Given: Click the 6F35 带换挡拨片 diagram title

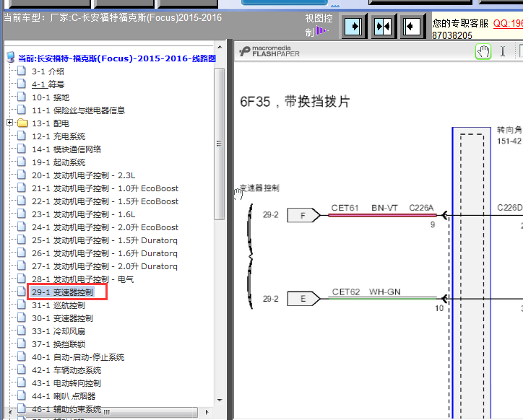Looking at the screenshot, I should pos(295,102).
